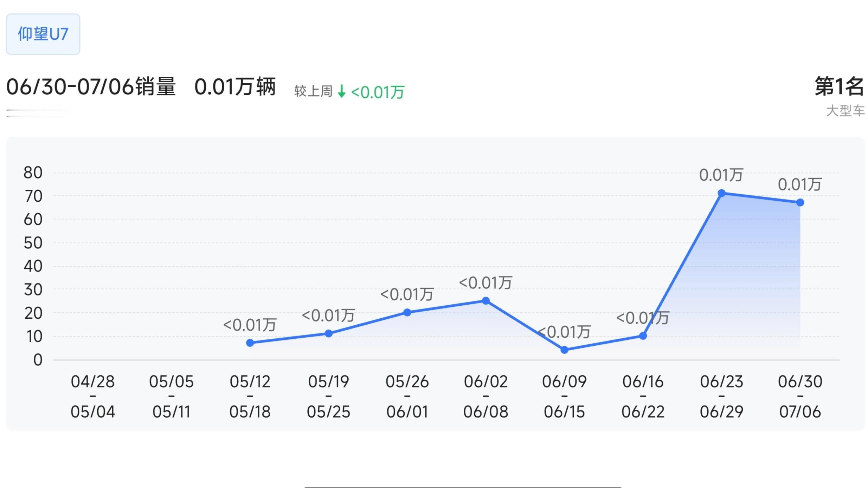Click the 06/23-06/29 highest data point
The width and height of the screenshot is (868, 488).
(x=721, y=193)
